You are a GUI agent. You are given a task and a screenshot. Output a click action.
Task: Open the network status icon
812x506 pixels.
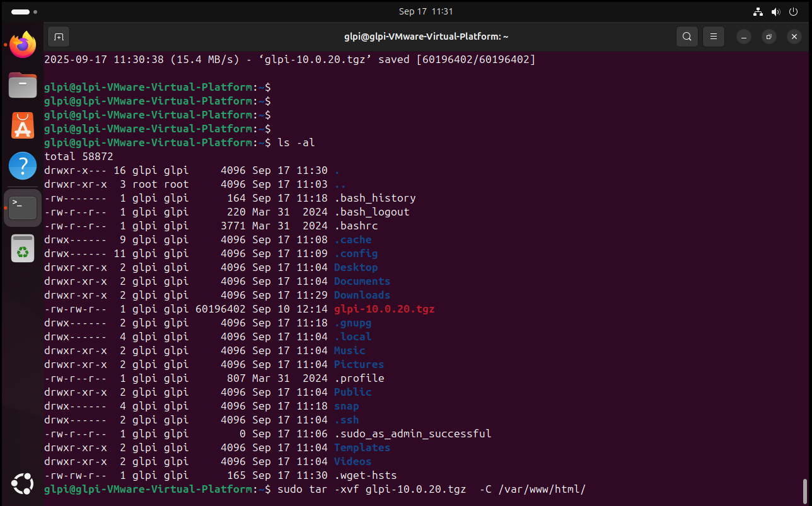[x=758, y=11]
